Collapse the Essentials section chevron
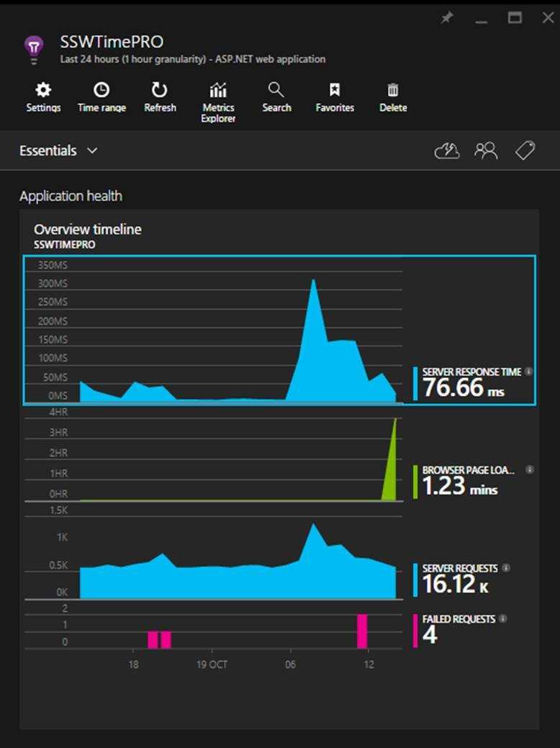 (x=92, y=150)
